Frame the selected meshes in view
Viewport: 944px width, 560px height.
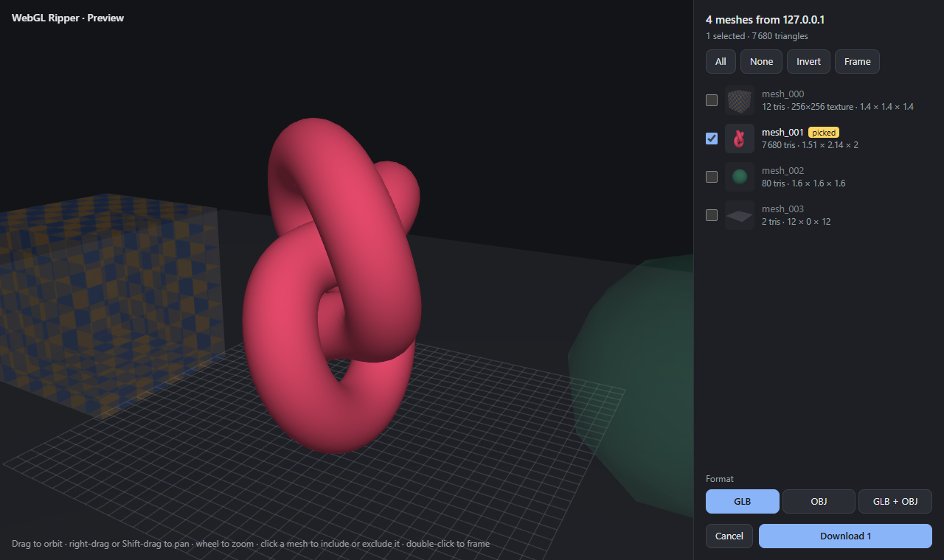(x=857, y=61)
